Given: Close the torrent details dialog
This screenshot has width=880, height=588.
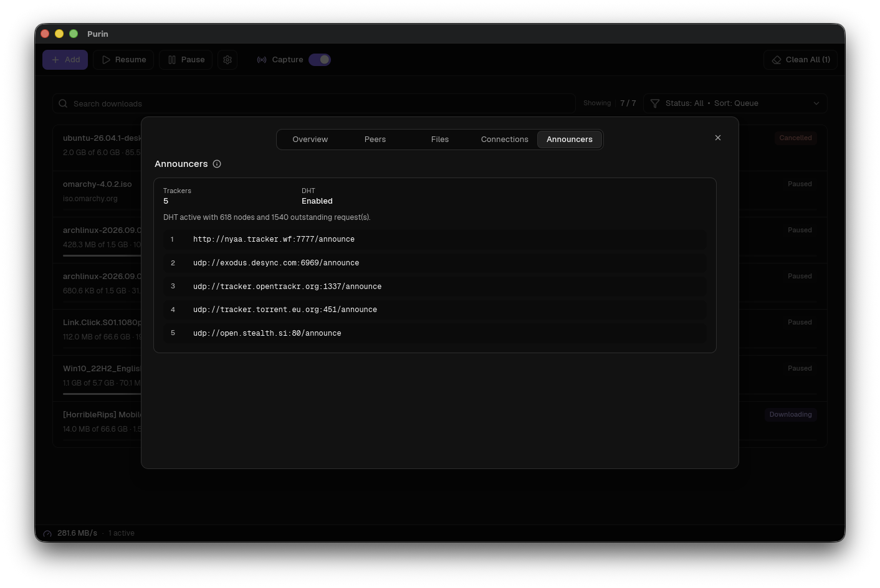Looking at the screenshot, I should (718, 138).
